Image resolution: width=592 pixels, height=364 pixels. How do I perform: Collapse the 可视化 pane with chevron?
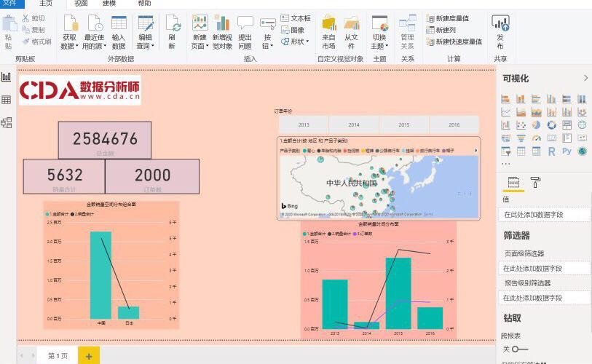click(x=585, y=78)
